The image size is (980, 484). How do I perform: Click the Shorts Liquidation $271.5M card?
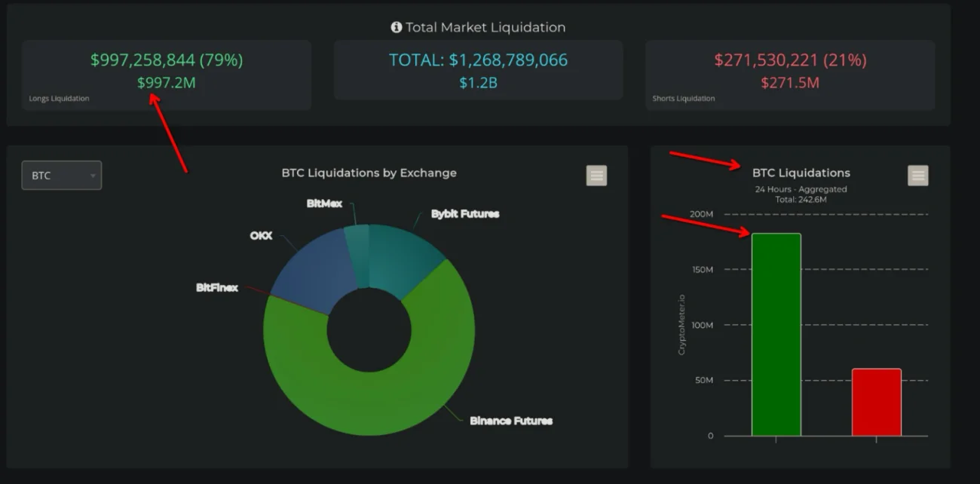(x=789, y=75)
